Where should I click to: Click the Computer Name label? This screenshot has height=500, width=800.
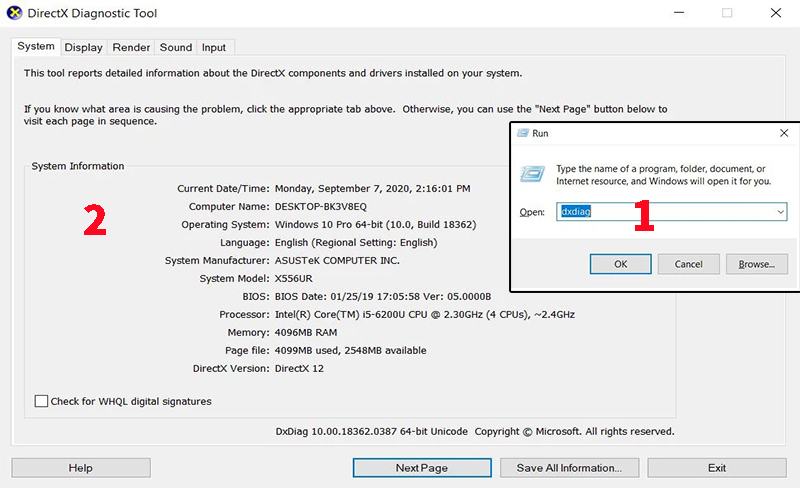pos(229,207)
